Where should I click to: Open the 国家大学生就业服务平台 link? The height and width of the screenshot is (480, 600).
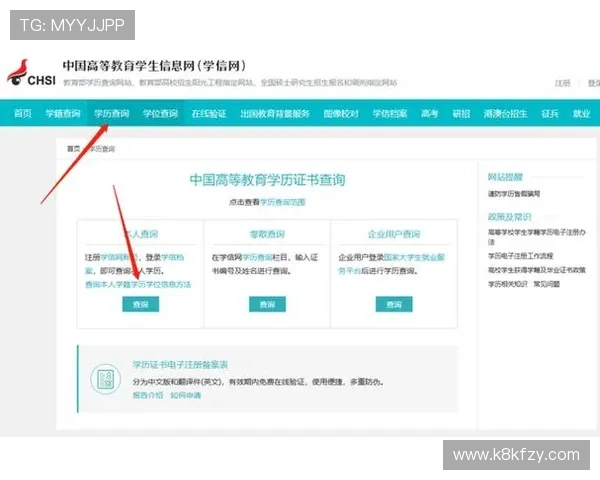click(391, 264)
